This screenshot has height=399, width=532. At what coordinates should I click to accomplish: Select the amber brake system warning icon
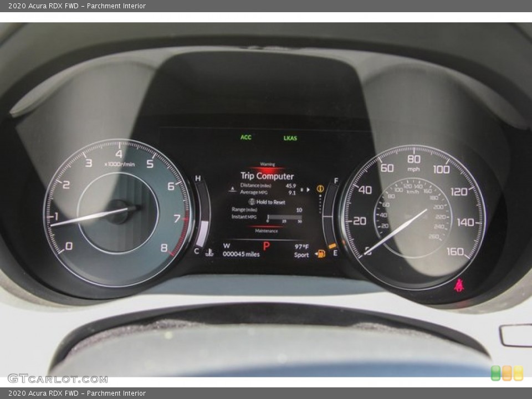click(x=320, y=188)
